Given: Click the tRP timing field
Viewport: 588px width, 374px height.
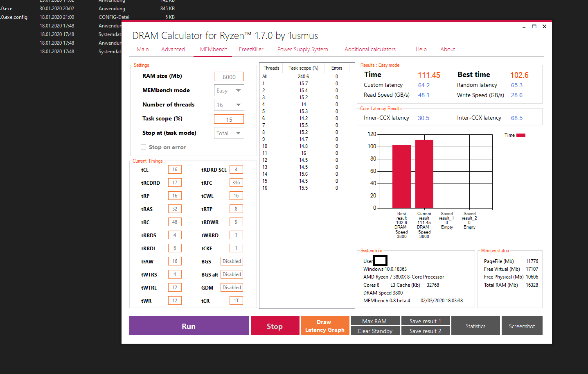Looking at the screenshot, I should coord(175,196).
